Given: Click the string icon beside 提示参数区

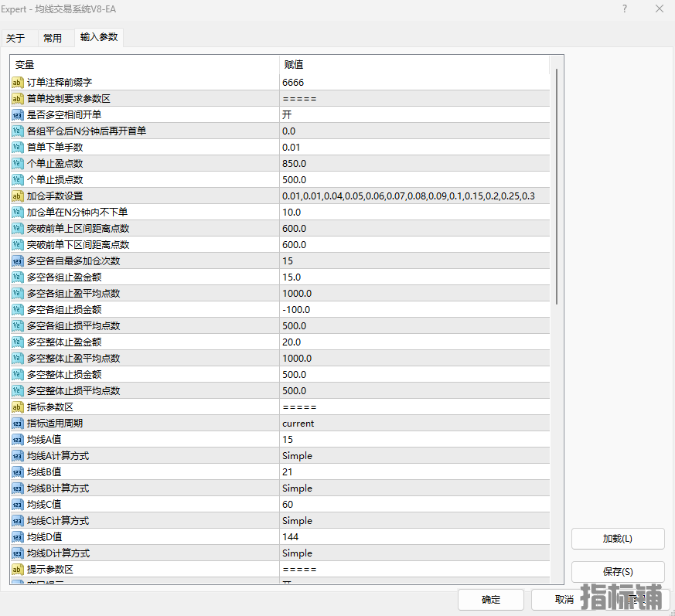Looking at the screenshot, I should pyautogui.click(x=18, y=570).
